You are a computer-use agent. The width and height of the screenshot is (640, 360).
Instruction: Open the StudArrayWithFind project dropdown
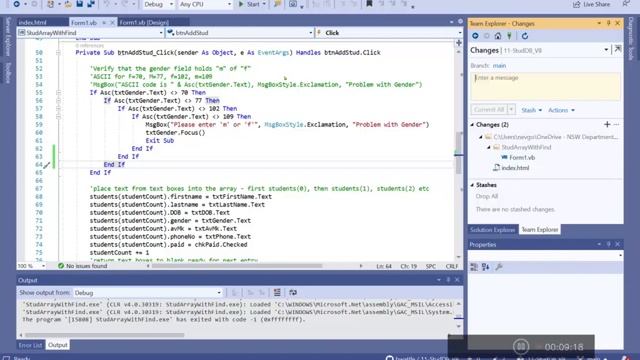[90, 33]
